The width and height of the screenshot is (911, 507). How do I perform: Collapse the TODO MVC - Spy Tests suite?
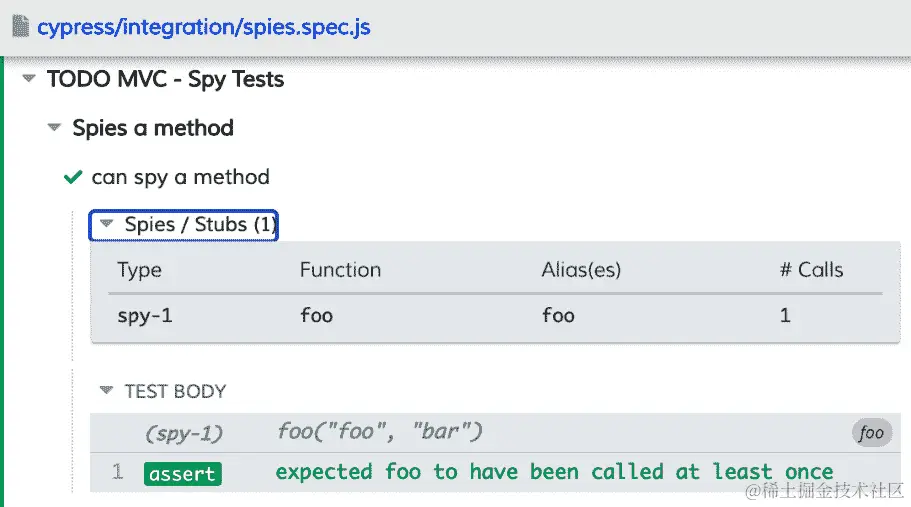click(28, 79)
